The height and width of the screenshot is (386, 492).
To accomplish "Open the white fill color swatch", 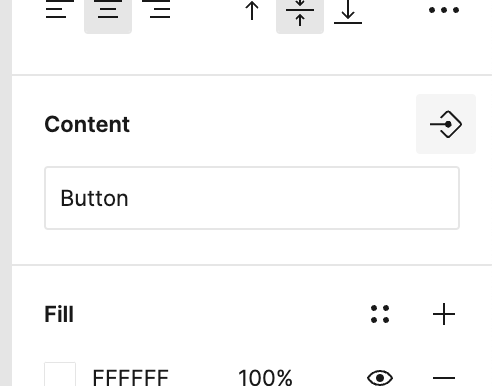I will pyautogui.click(x=60, y=374).
